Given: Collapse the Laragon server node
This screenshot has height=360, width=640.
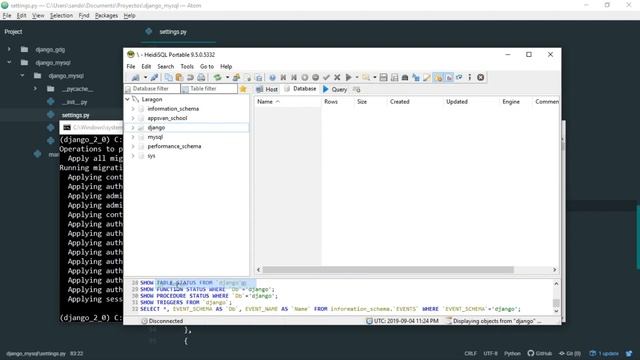Looking at the screenshot, I should 127,99.
